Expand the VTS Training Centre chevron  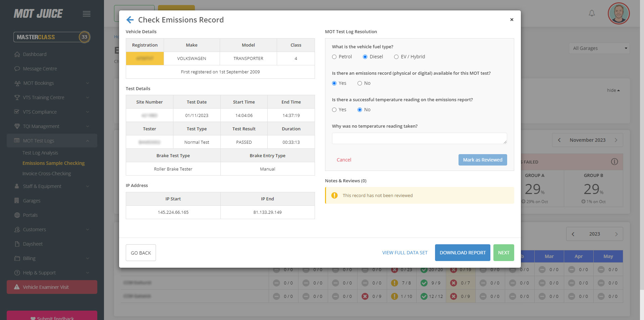tap(88, 98)
